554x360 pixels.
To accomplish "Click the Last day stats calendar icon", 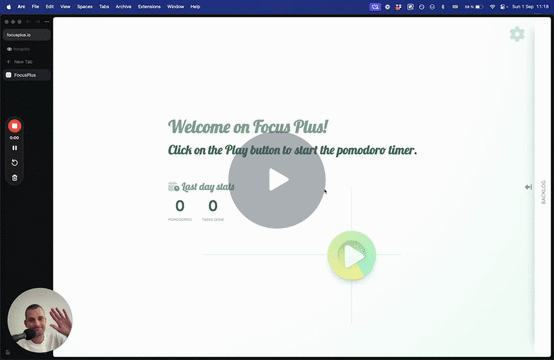I will pyautogui.click(x=173, y=187).
